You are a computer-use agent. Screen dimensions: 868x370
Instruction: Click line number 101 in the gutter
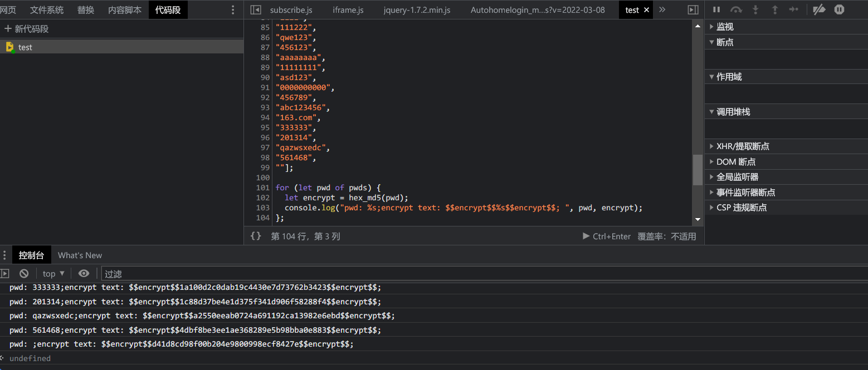tap(262, 188)
